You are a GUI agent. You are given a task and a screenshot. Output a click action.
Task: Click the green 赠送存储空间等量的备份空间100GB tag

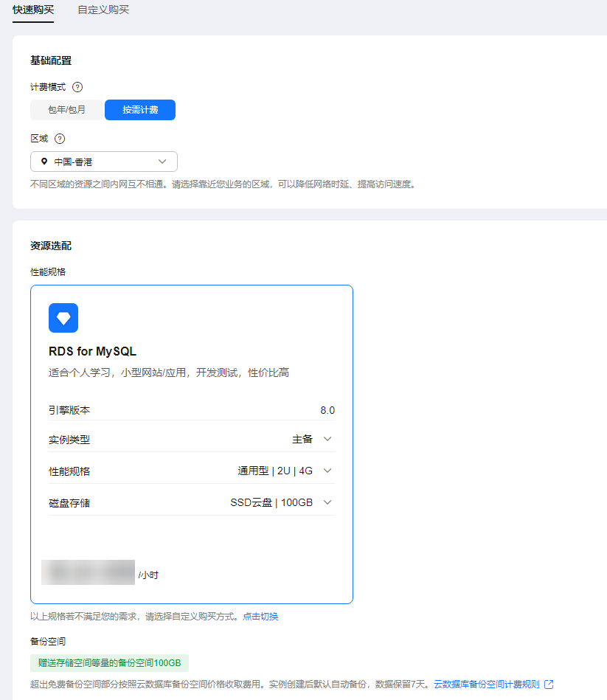click(109, 663)
